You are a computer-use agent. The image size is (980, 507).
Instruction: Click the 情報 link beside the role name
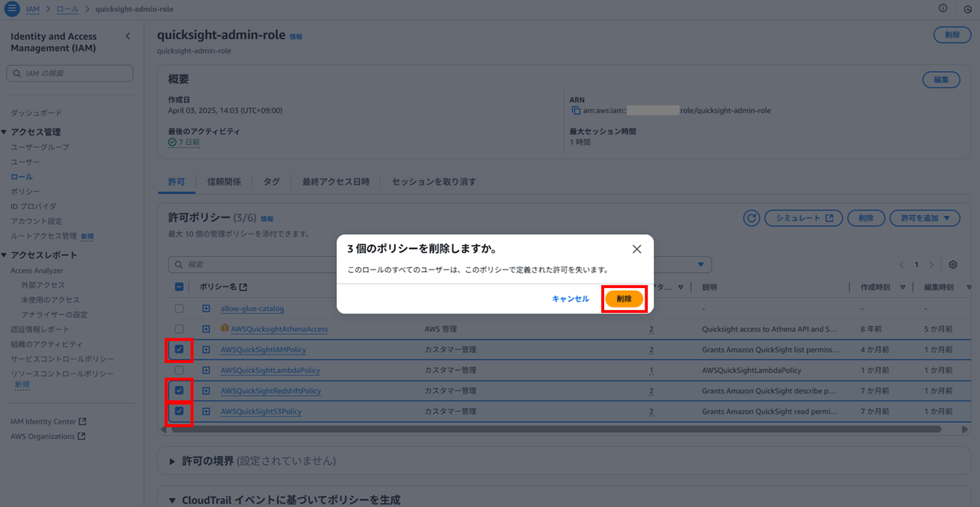point(296,36)
